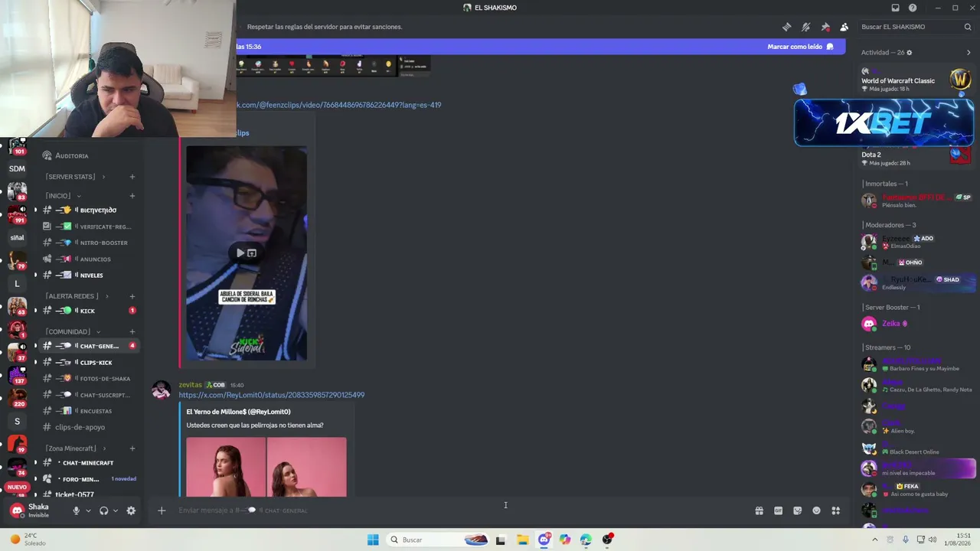The height and width of the screenshot is (551, 980).
Task: Select the siñal server icon
Action: pos(17,237)
